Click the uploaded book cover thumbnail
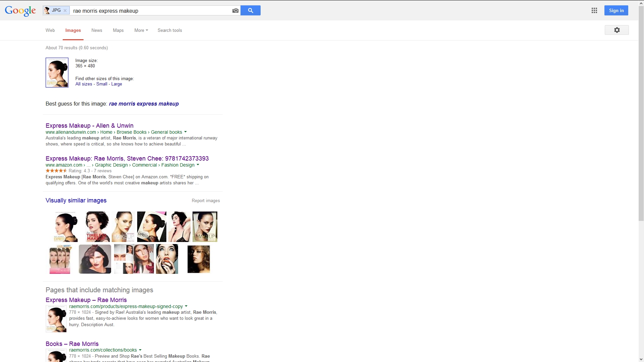This screenshot has height=362, width=644. 57,72
